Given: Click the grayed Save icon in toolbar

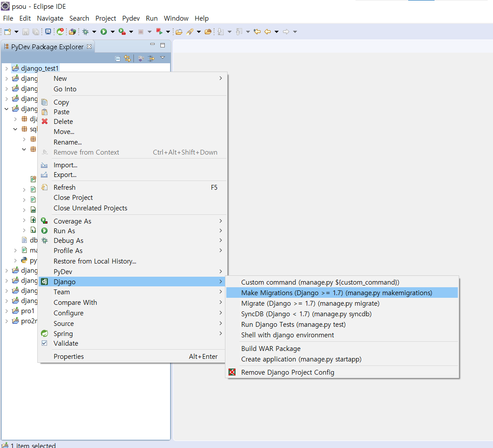Looking at the screenshot, I should (26, 32).
